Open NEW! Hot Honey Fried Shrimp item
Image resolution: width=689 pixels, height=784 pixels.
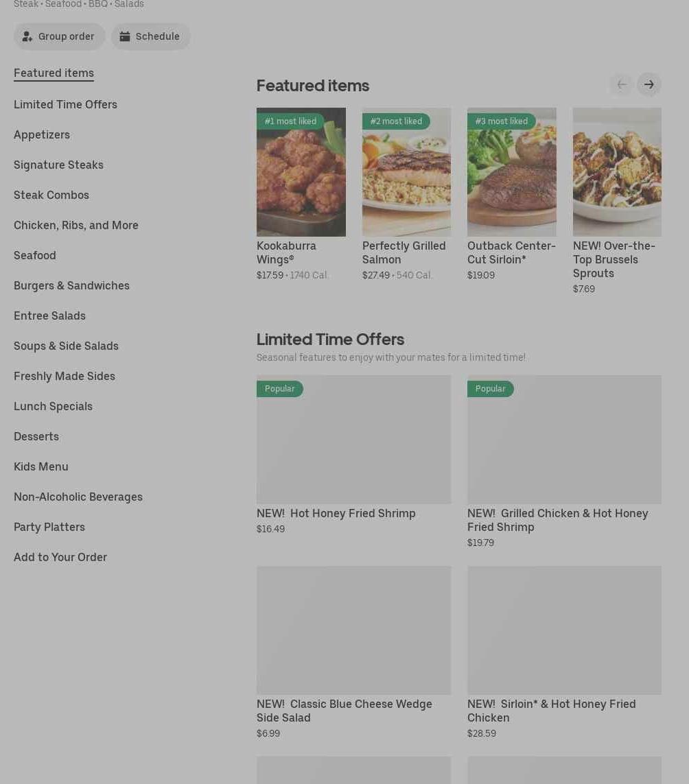coord(336,514)
